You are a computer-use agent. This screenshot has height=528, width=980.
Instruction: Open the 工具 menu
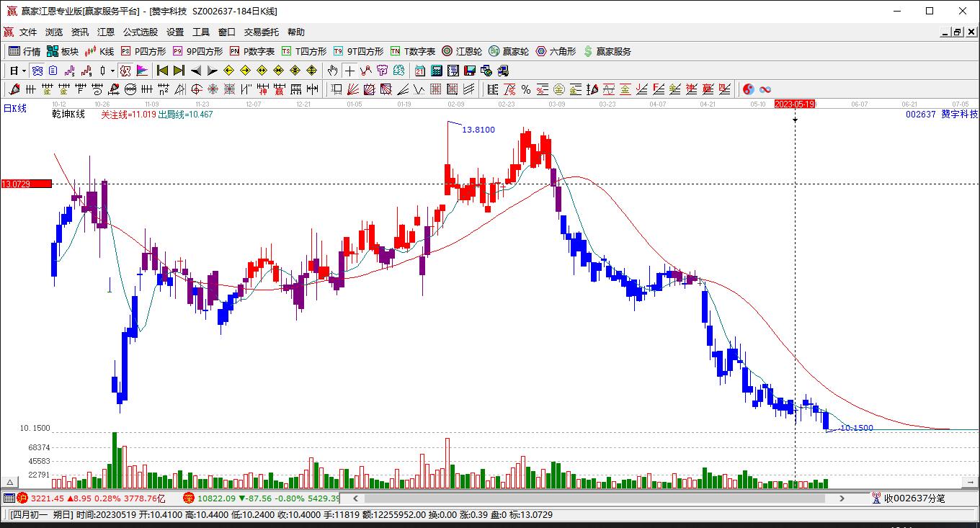pyautogui.click(x=201, y=32)
